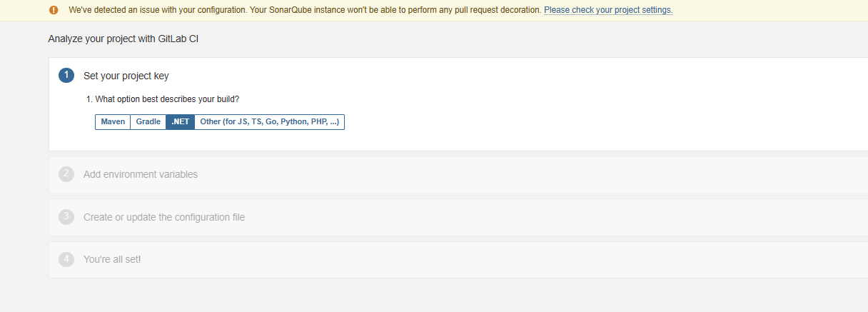Expand 'Create or update the configuration file' step
The image size is (868, 312).
click(x=164, y=217)
